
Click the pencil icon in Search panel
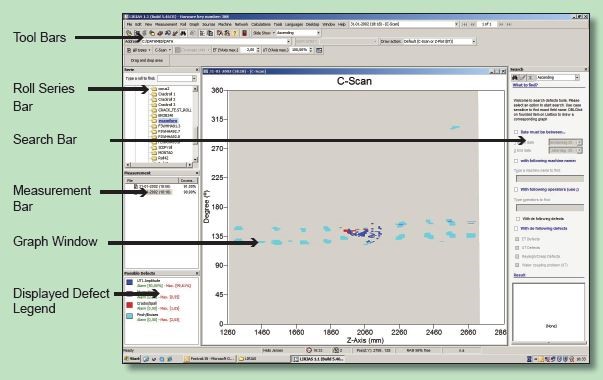(x=522, y=78)
